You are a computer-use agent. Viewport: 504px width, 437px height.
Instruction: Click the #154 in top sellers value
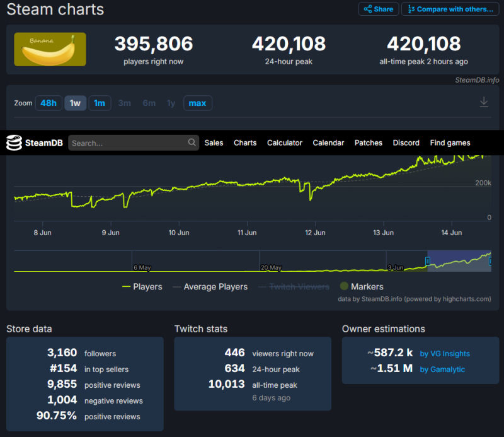[x=64, y=368]
